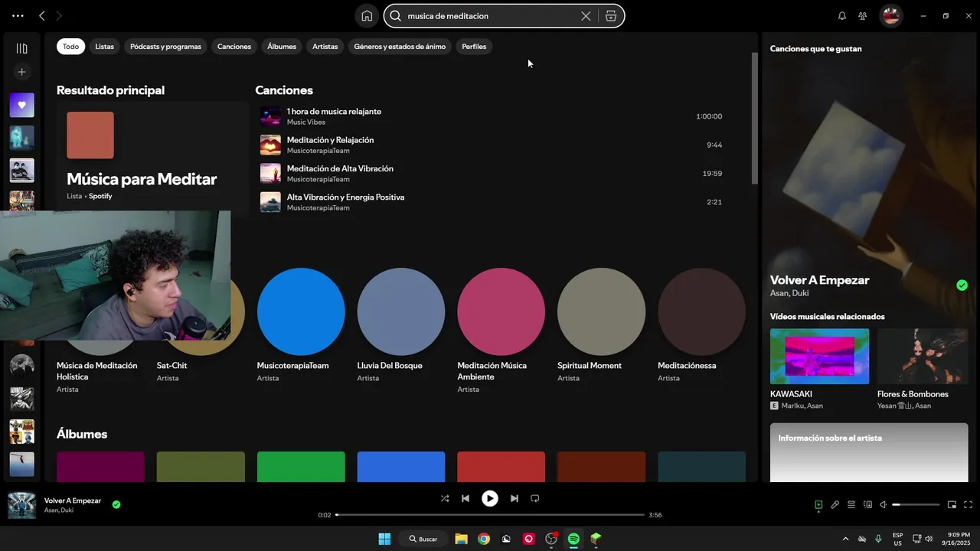Select the Perfiles filter
Viewport: 980px width, 551px height.
474,47
